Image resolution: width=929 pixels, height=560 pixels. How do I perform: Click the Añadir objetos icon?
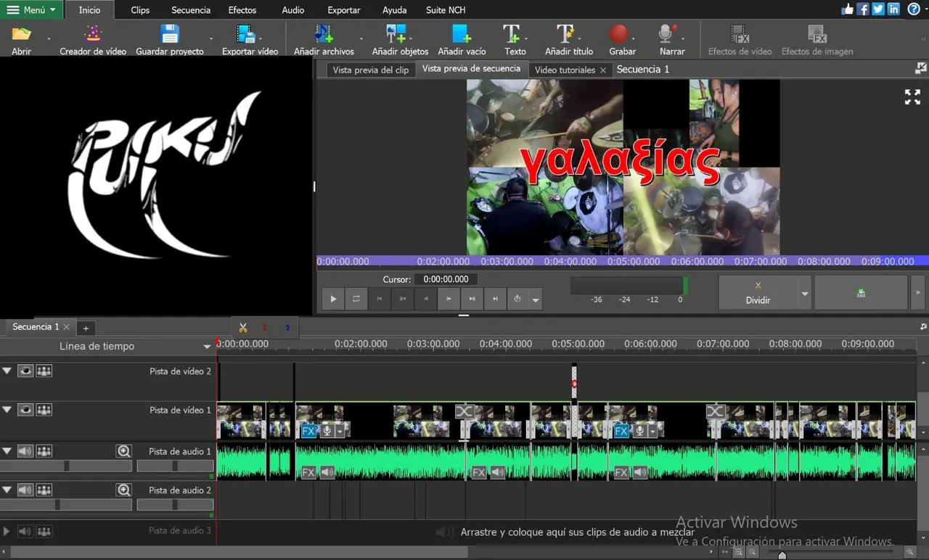pyautogui.click(x=396, y=34)
